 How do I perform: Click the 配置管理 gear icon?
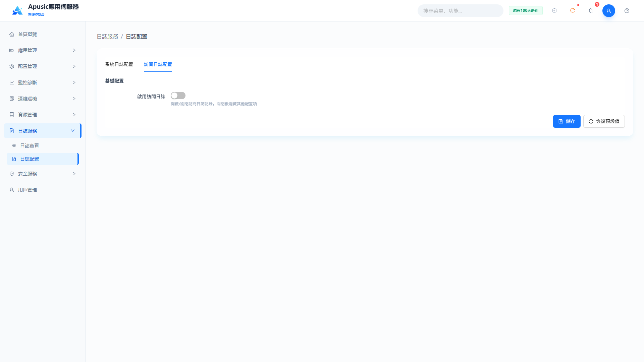tap(12, 66)
